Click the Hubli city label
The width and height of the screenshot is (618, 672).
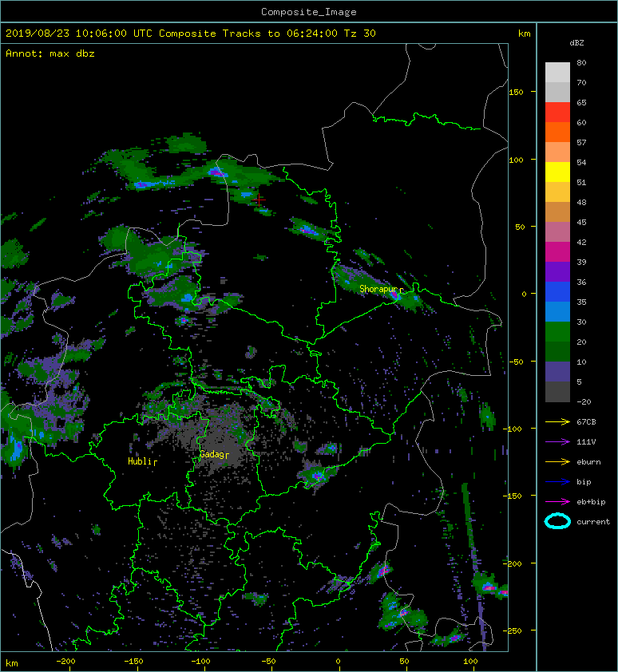[x=140, y=461]
